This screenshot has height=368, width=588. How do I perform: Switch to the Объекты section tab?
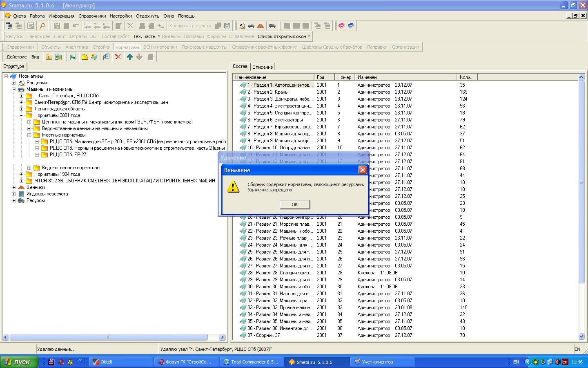click(51, 47)
